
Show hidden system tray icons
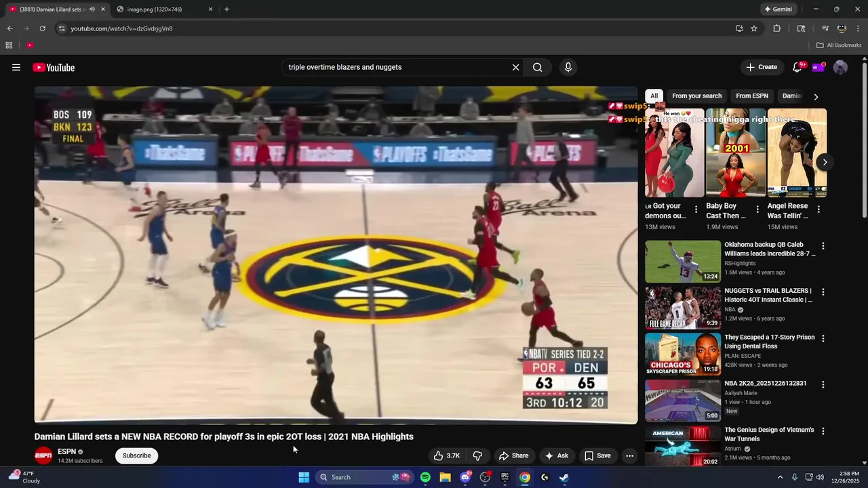click(780, 477)
